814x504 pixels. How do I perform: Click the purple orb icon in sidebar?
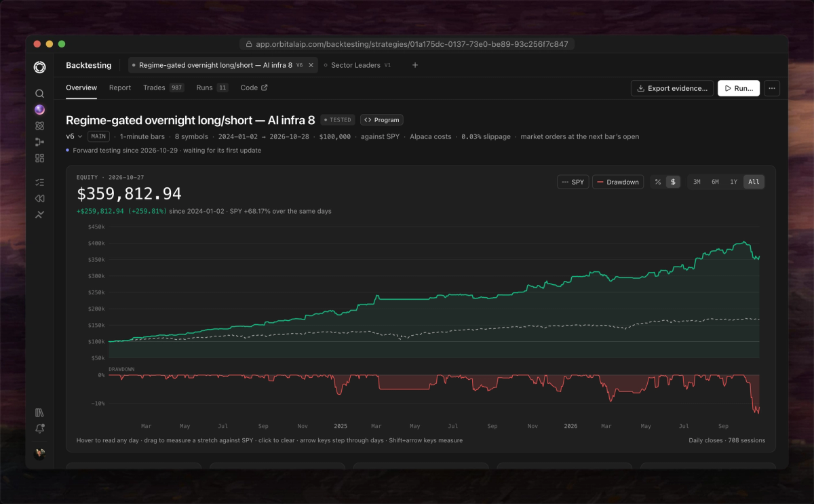pyautogui.click(x=39, y=110)
